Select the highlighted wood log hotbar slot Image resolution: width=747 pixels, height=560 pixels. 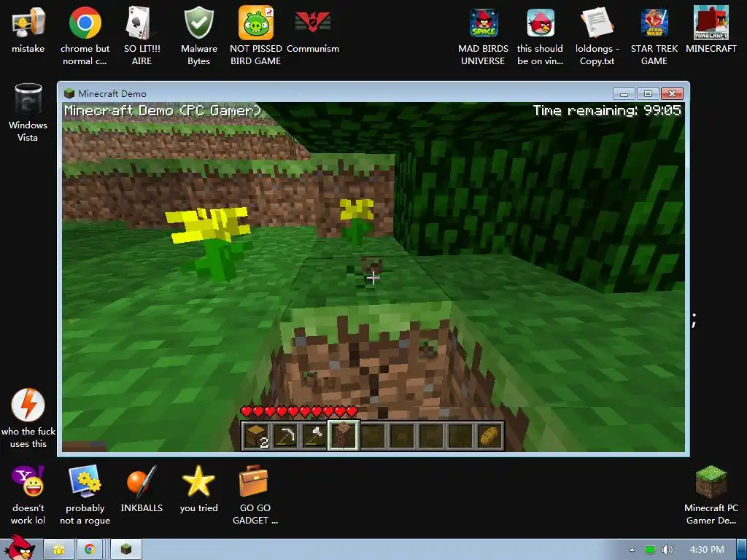pos(343,435)
